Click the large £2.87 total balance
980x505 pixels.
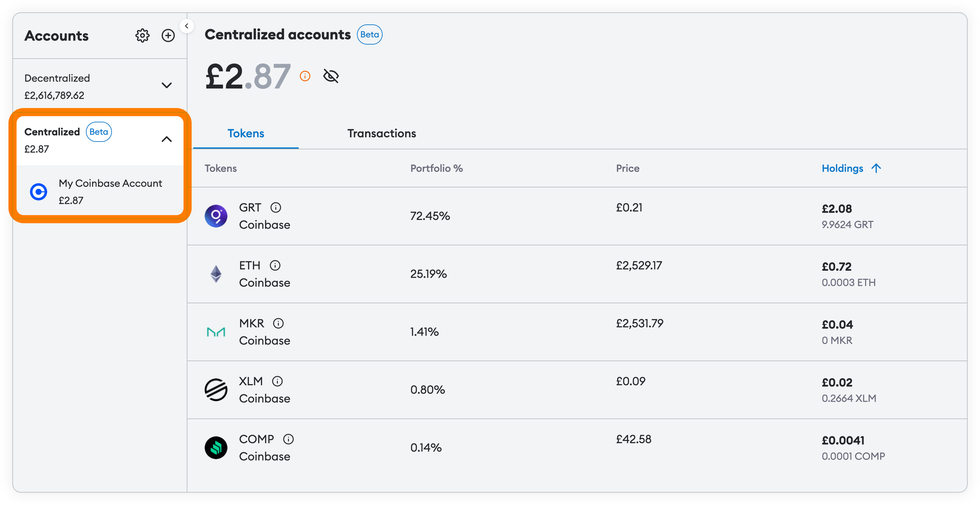click(x=248, y=76)
